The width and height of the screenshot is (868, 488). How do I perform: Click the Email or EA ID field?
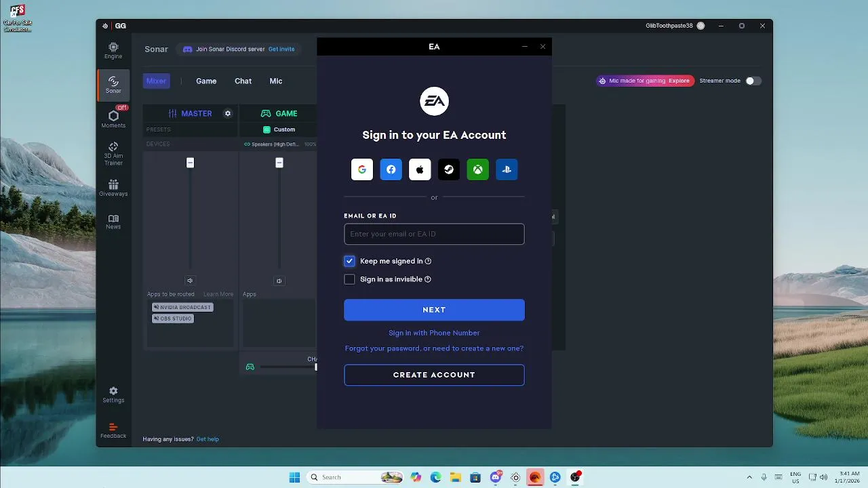[434, 234]
